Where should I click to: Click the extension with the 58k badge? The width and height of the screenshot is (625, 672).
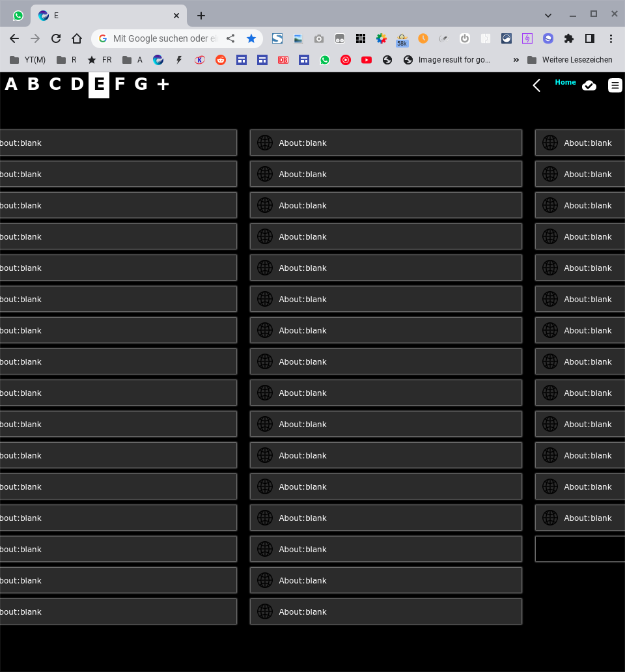pos(402,38)
